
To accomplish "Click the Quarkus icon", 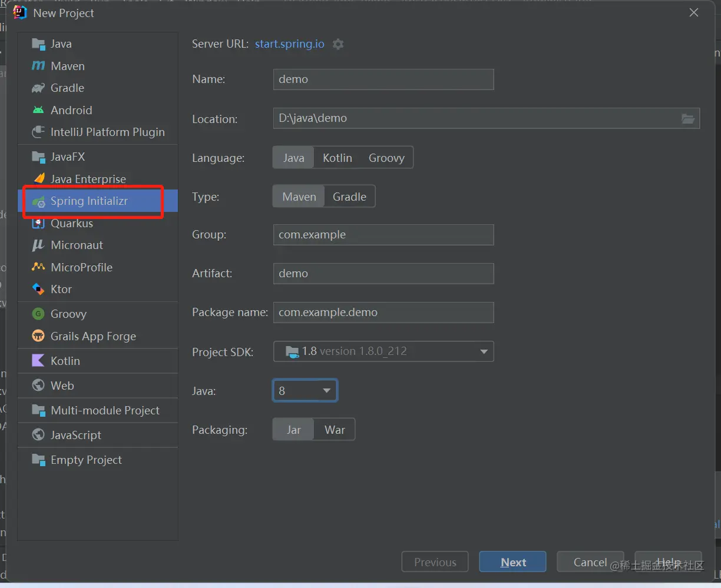I will tap(38, 223).
